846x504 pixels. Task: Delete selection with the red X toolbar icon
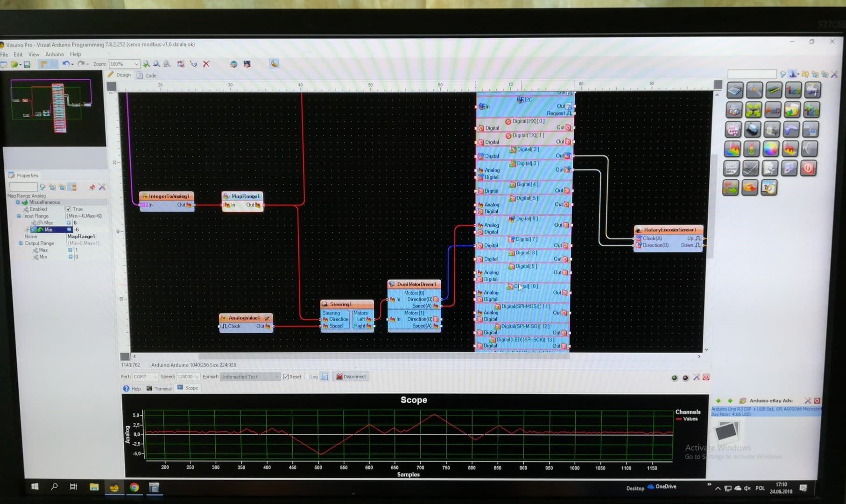click(206, 64)
